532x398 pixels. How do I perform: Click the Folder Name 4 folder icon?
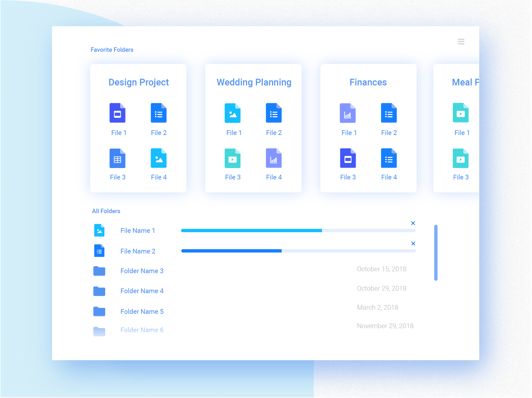[99, 291]
